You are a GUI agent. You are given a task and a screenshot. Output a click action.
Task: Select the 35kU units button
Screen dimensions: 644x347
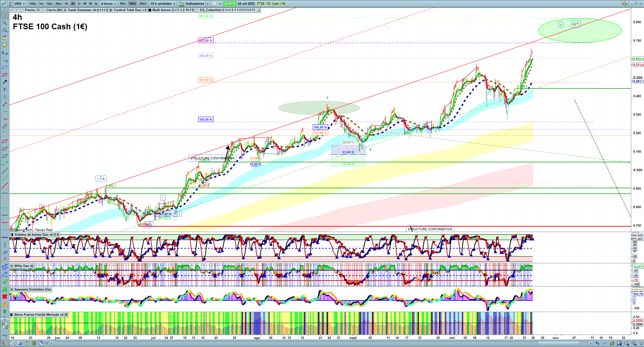point(142,4)
